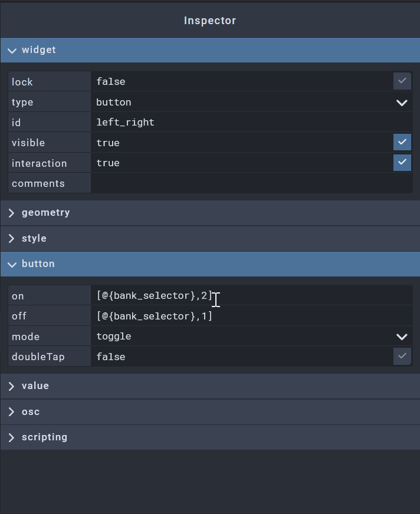This screenshot has width=420, height=514.
Task: Expand the style section
Action: click(34, 239)
